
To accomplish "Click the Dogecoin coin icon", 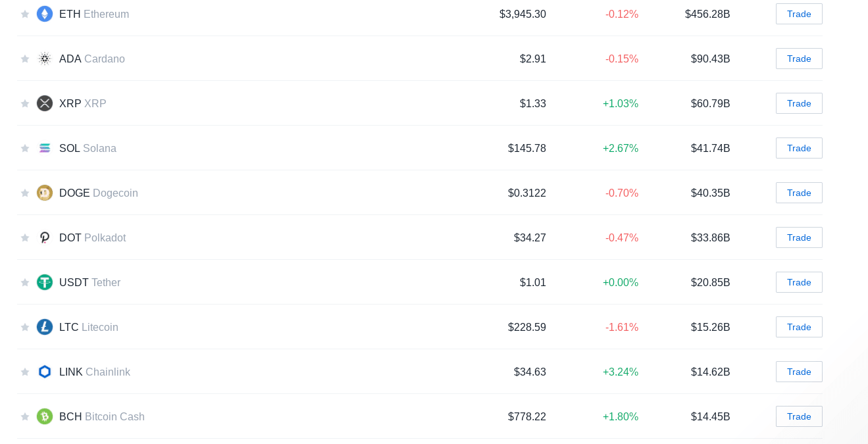I will (x=45, y=193).
